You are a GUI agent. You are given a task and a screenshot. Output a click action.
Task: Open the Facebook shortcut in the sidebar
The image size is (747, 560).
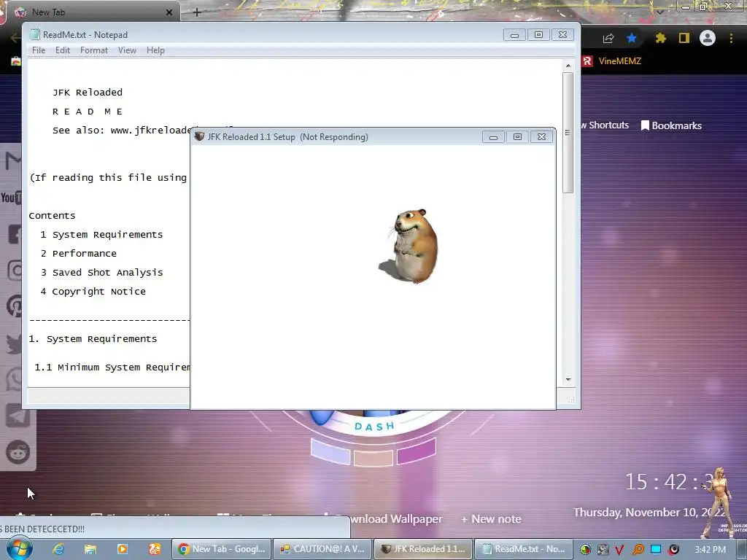15,234
